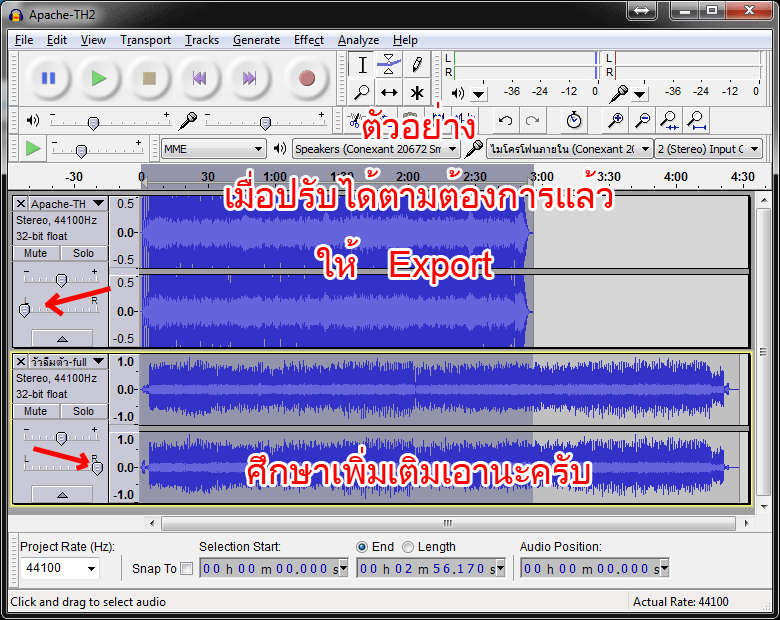This screenshot has width=780, height=620.
Task: Open the Speakers output device dropdown
Action: [x=376, y=149]
